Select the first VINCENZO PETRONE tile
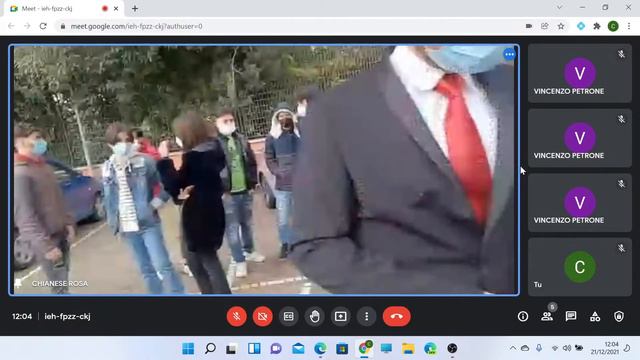Viewport: 640px width, 360px height. (580, 73)
